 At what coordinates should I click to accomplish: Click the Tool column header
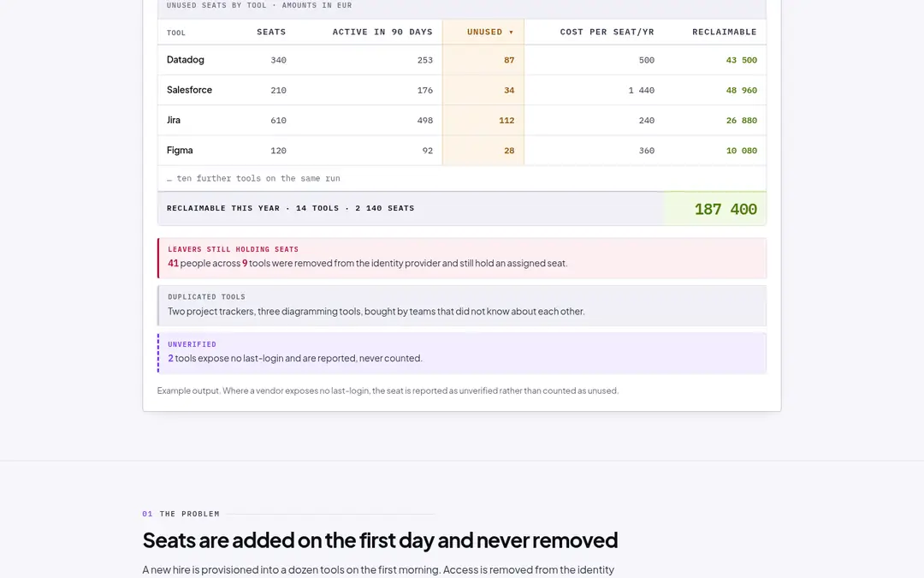[176, 33]
